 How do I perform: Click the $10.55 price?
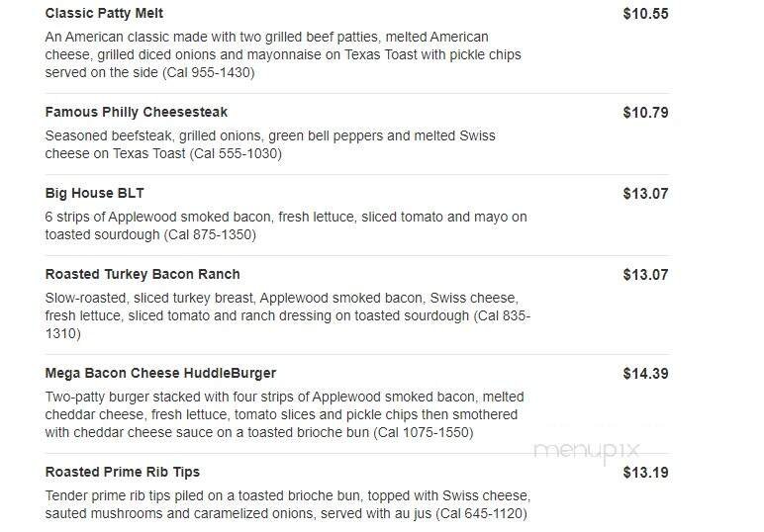(x=645, y=14)
